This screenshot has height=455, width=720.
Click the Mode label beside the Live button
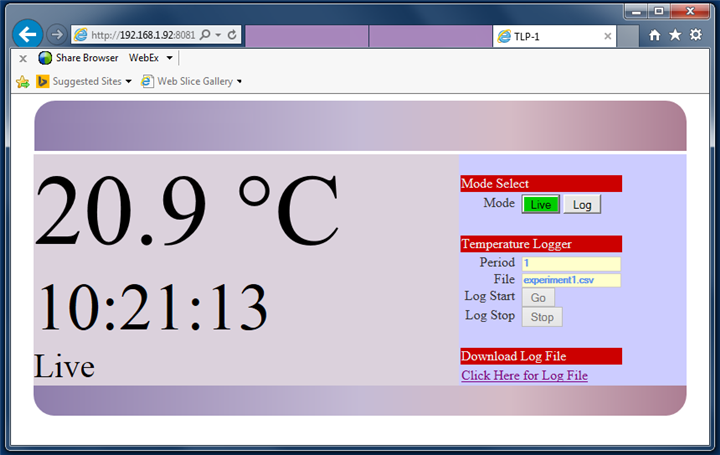click(499, 203)
